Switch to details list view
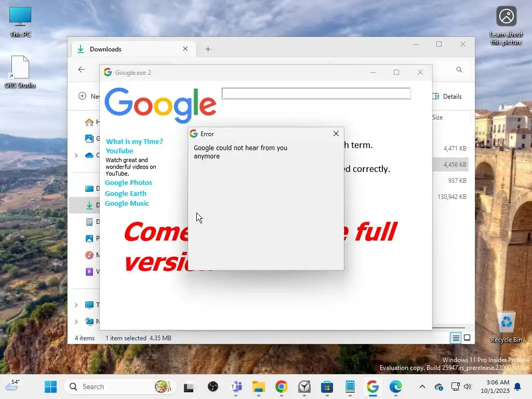Image resolution: width=532 pixels, height=399 pixels. pyautogui.click(x=456, y=338)
